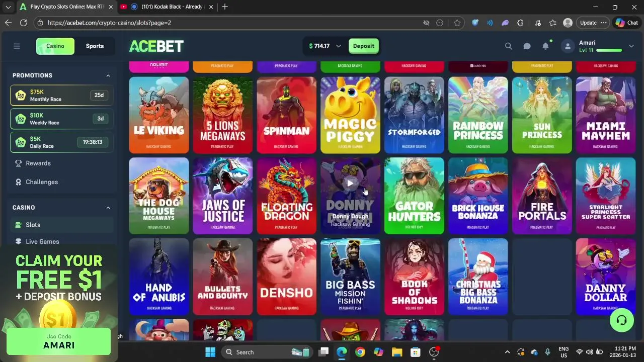Screen dimensions: 644x362
Task: Open Task View on the taskbar
Action: (324, 352)
